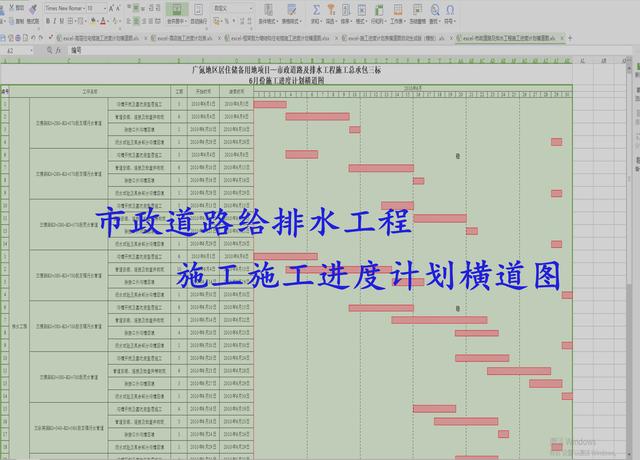
Task: Expand the Symbol dropdown arrow
Action: pyautogui.click(x=455, y=21)
